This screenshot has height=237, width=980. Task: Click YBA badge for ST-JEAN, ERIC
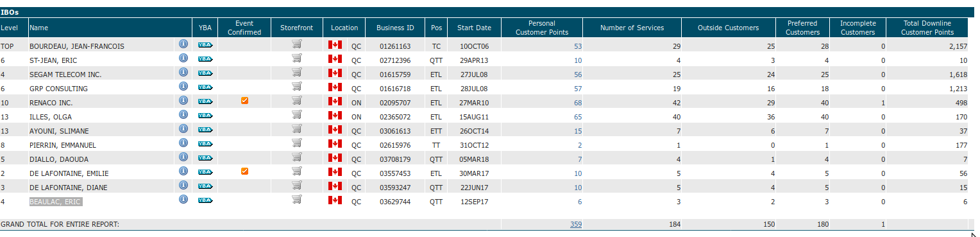pyautogui.click(x=205, y=59)
